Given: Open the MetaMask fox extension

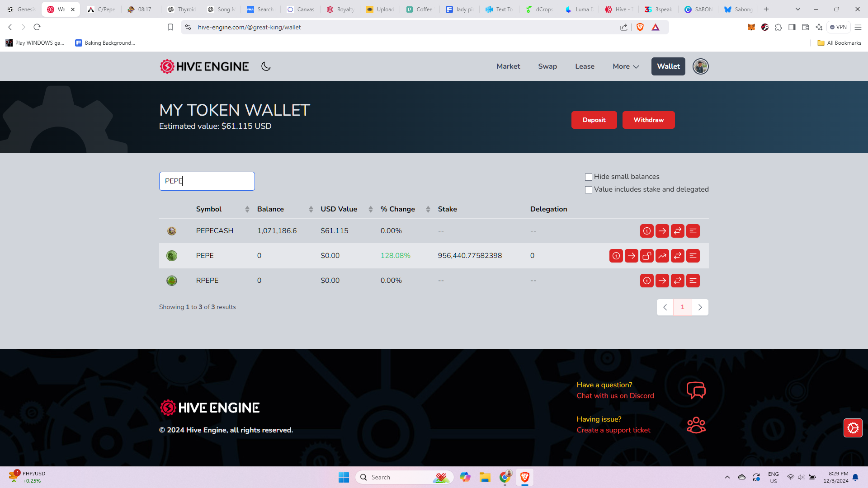Looking at the screenshot, I should pos(751,27).
